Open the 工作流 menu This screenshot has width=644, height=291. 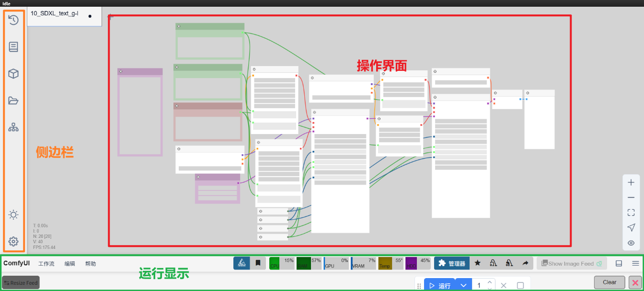pos(46,264)
